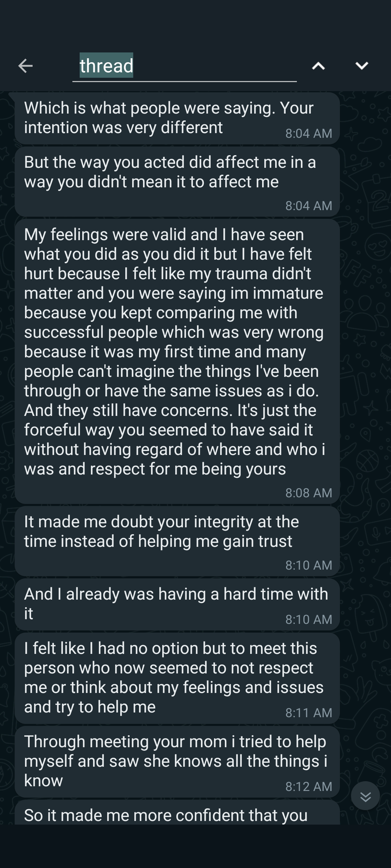Image resolution: width=391 pixels, height=868 pixels.
Task: Select the "It made me doubt your integrity" message
Action: pyautogui.click(x=161, y=532)
